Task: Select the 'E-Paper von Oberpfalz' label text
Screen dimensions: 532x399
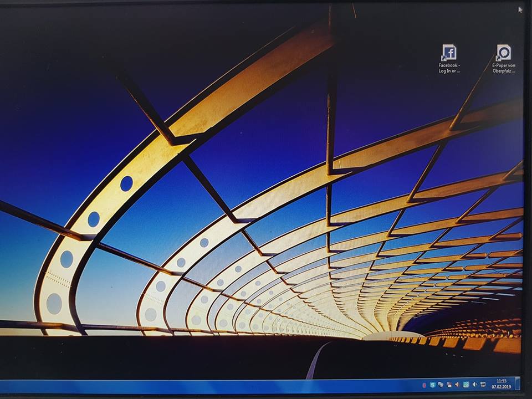Action: coord(504,68)
